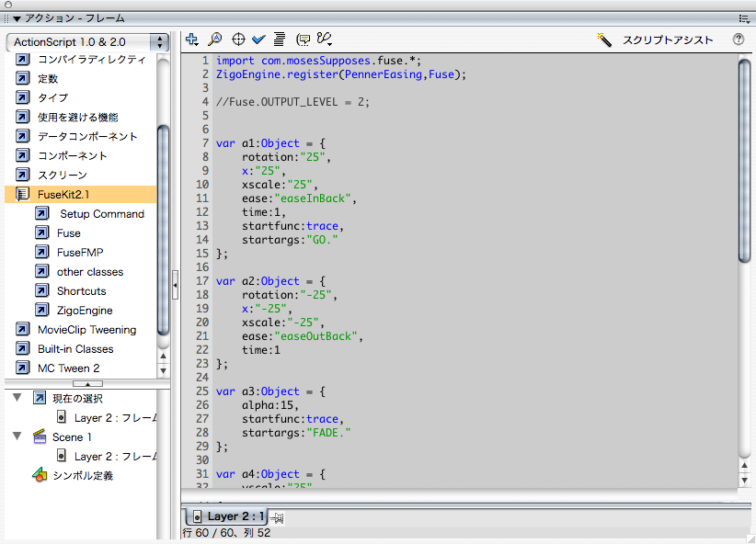This screenshot has height=544, width=756.
Task: Click the sidebar collapse arrow on the divider
Action: (175, 286)
